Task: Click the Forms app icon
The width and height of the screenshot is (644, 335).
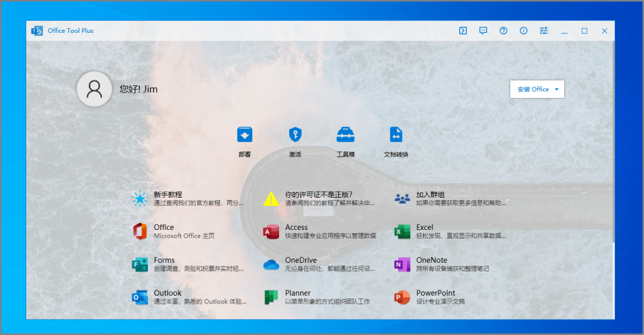Action: pyautogui.click(x=140, y=264)
